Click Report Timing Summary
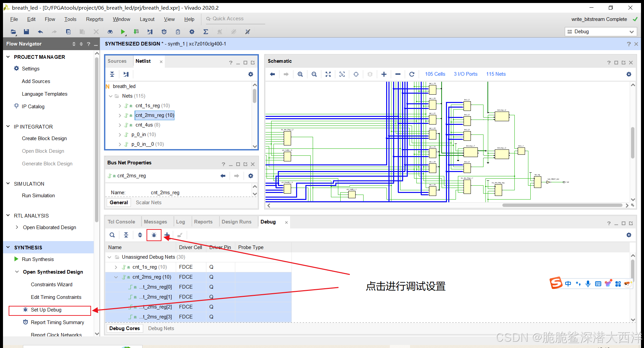The width and height of the screenshot is (644, 348). 57,322
